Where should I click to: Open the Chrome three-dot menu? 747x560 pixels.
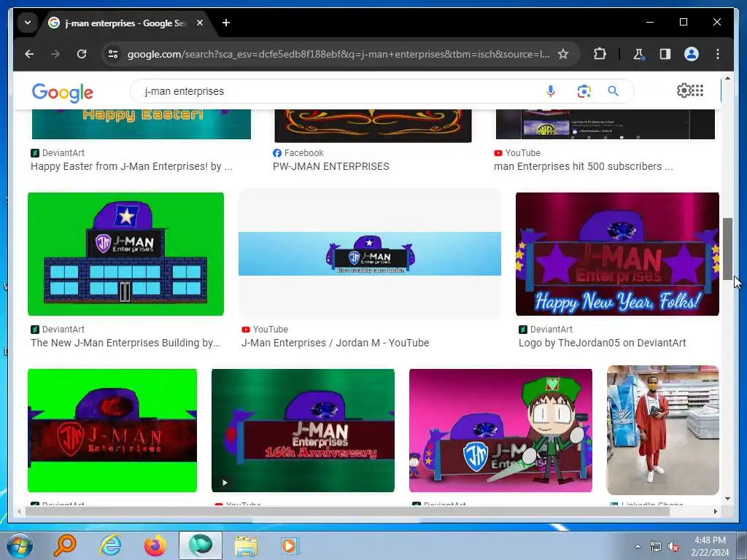tap(718, 54)
